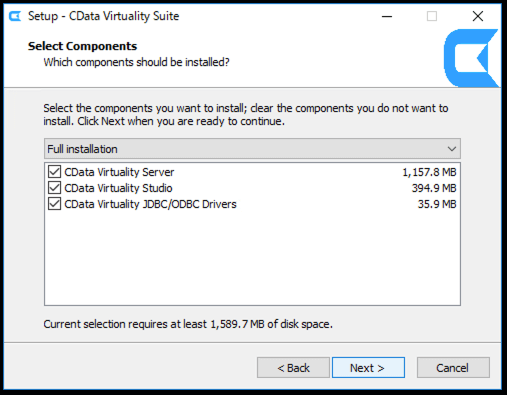The width and height of the screenshot is (507, 395).
Task: Open the Full installation dropdown
Action: 252,149
